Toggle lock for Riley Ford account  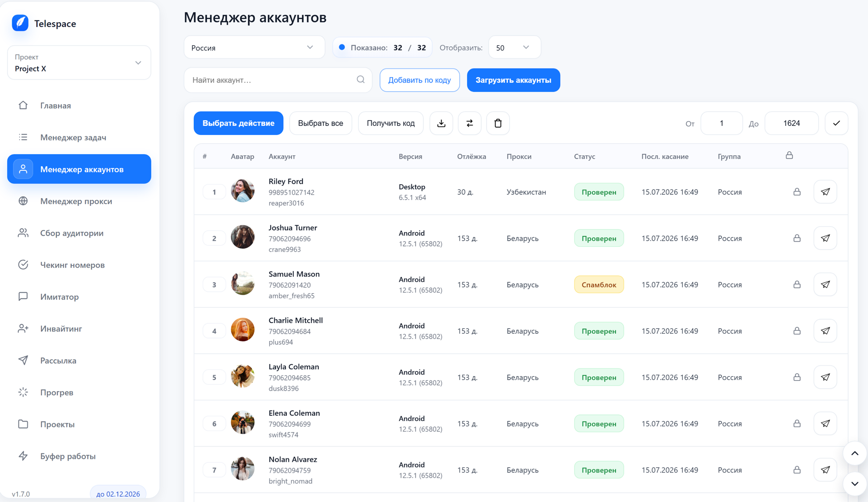coord(797,191)
